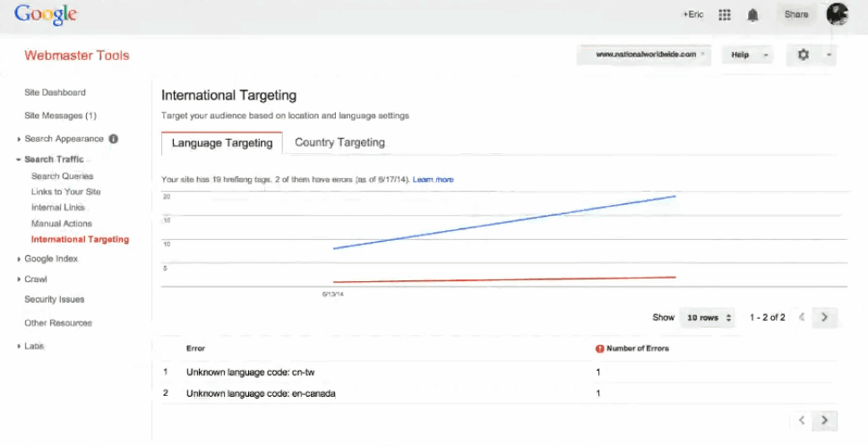Open the 10 rows selector
This screenshot has height=446, width=868.
click(709, 317)
